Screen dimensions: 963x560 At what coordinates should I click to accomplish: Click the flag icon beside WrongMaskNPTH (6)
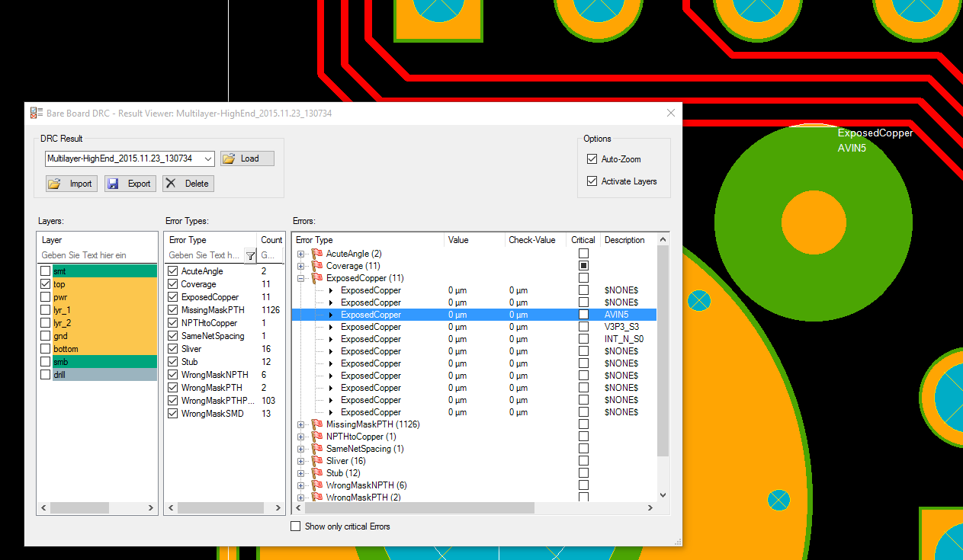click(x=317, y=485)
